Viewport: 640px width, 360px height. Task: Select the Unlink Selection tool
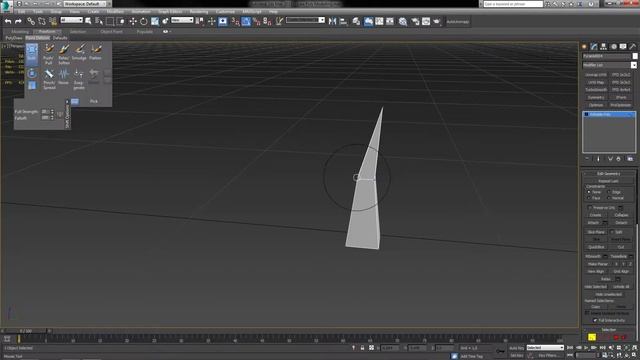(42, 21)
